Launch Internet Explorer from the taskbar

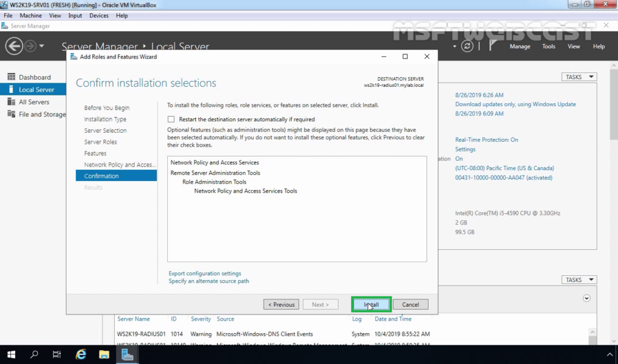click(x=81, y=354)
